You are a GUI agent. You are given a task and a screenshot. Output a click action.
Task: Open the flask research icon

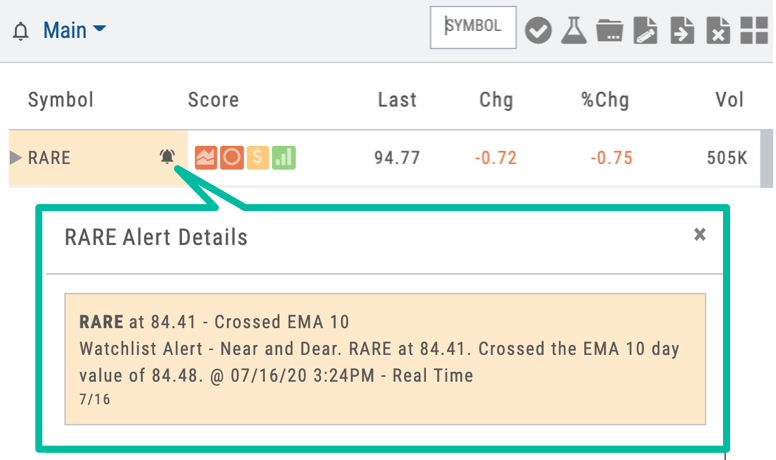[574, 31]
